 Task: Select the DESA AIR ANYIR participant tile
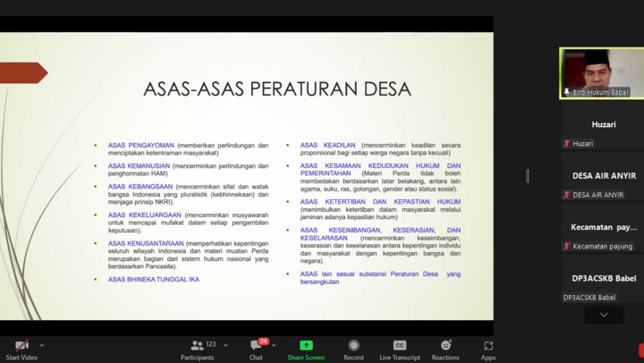[603, 176]
